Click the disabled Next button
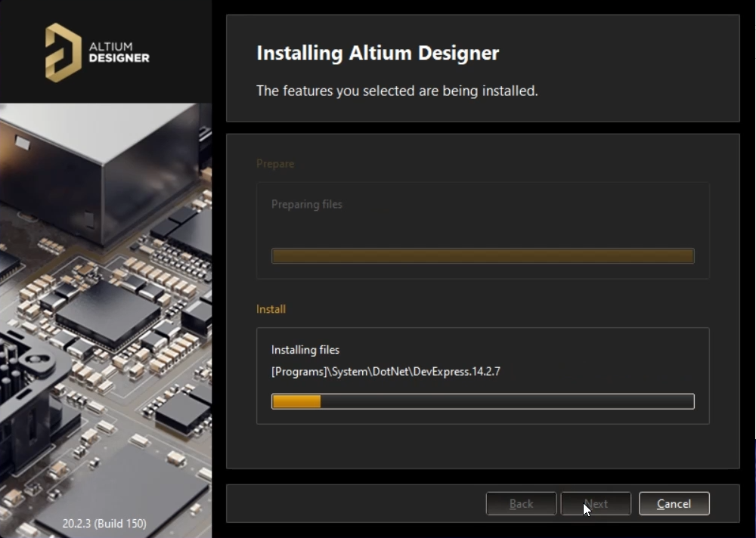756x538 pixels. [596, 504]
